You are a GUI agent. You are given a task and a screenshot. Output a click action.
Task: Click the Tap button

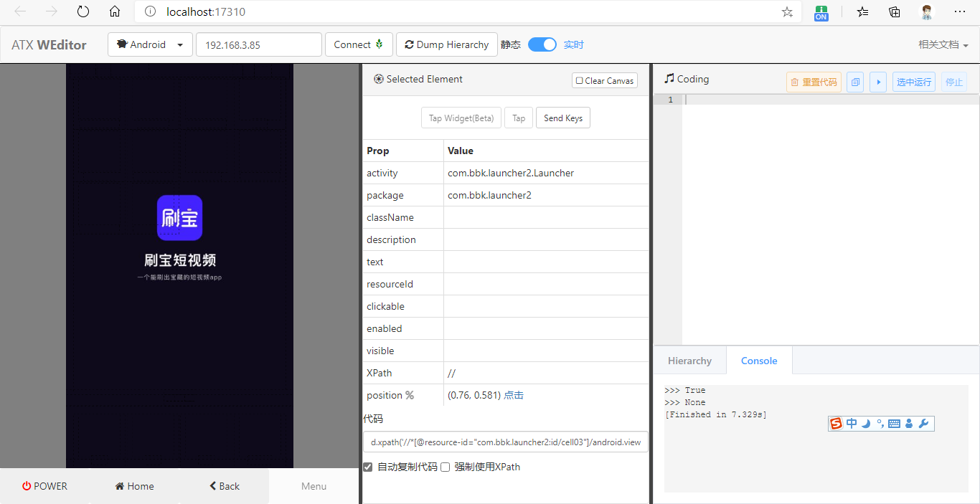pyautogui.click(x=519, y=118)
